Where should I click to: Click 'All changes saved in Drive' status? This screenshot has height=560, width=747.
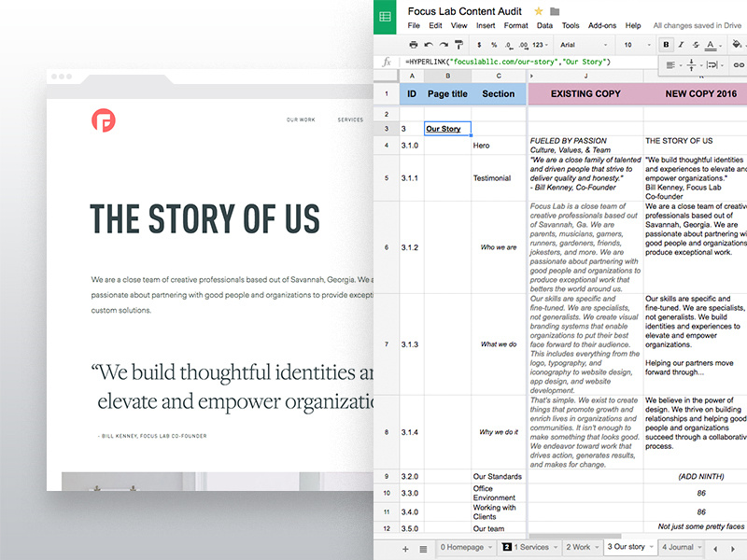coord(697,26)
